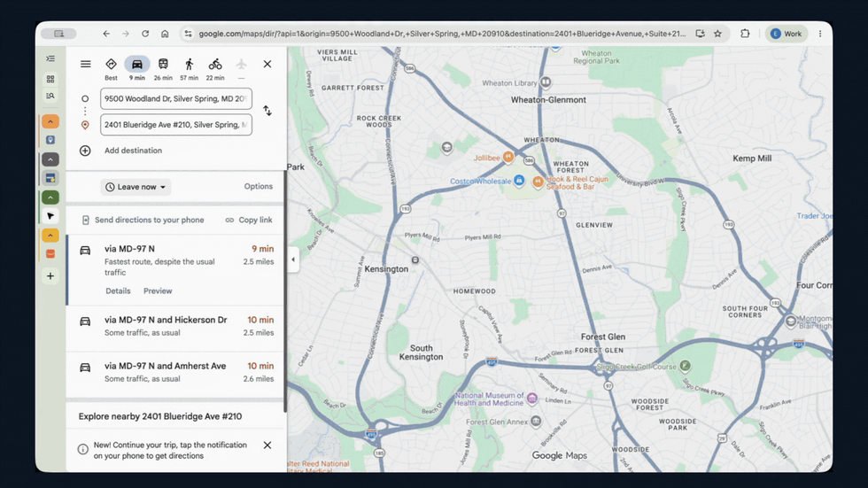Click the Add destination label
This screenshot has width=868, height=488.
tap(134, 151)
